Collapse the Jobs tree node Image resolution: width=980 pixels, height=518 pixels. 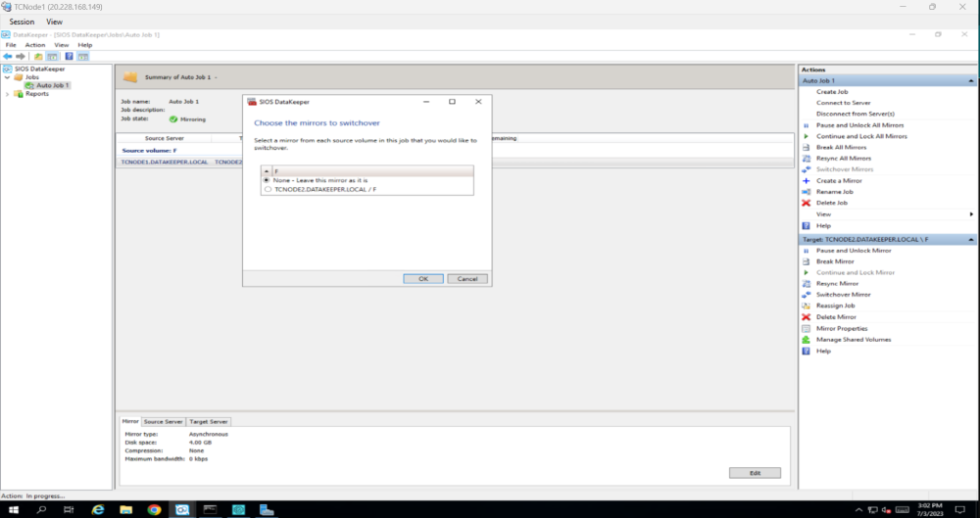[x=8, y=77]
